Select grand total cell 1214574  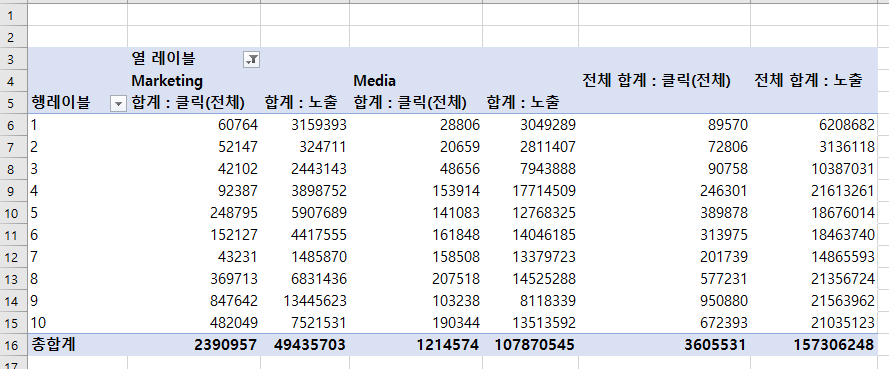[x=416, y=345]
